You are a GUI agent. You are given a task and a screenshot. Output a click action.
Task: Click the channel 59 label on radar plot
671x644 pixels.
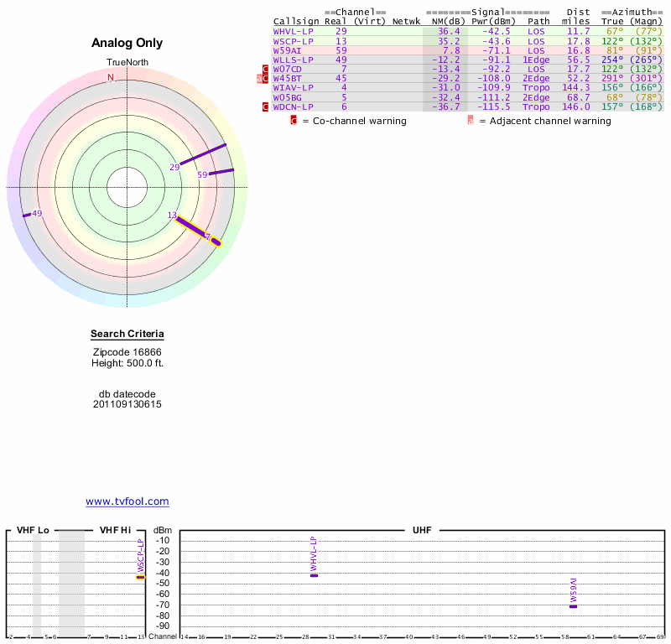202,175
